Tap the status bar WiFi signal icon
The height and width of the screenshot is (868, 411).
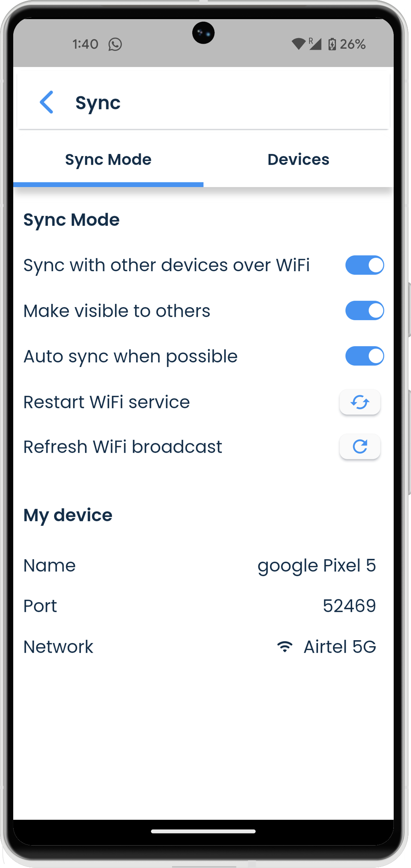[298, 44]
